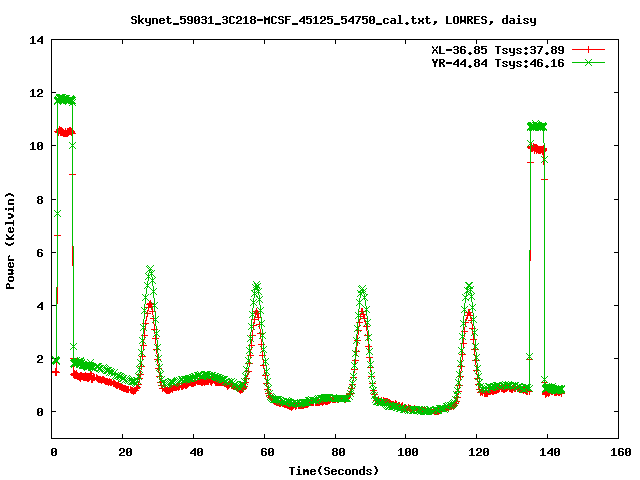The width and height of the screenshot is (640, 480).
Task: Click x-axis tick label 140
Action: coord(550,452)
